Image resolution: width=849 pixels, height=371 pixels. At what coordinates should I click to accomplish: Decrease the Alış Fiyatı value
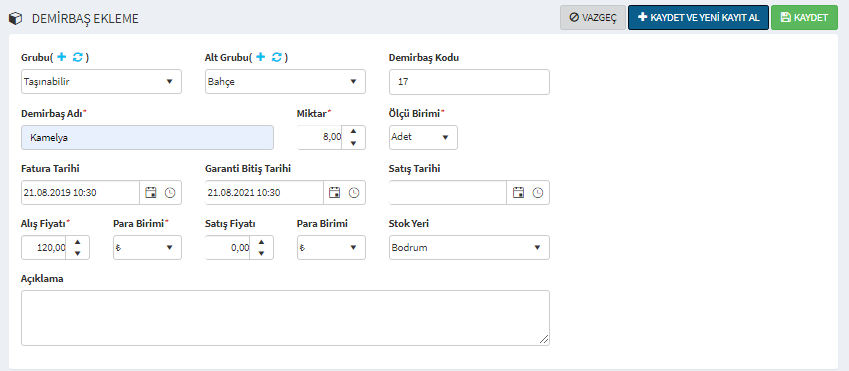tap(77, 253)
